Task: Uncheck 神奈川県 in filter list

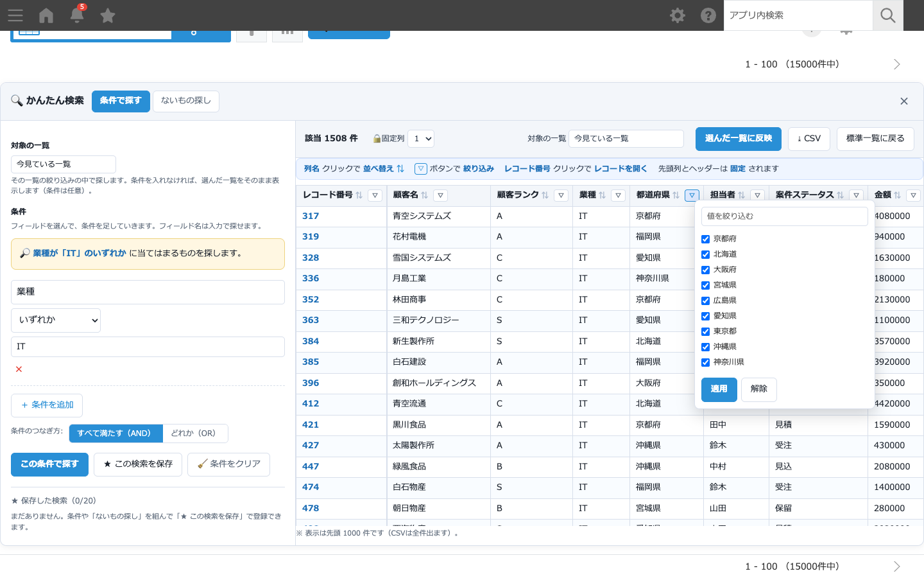Action: coord(705,362)
